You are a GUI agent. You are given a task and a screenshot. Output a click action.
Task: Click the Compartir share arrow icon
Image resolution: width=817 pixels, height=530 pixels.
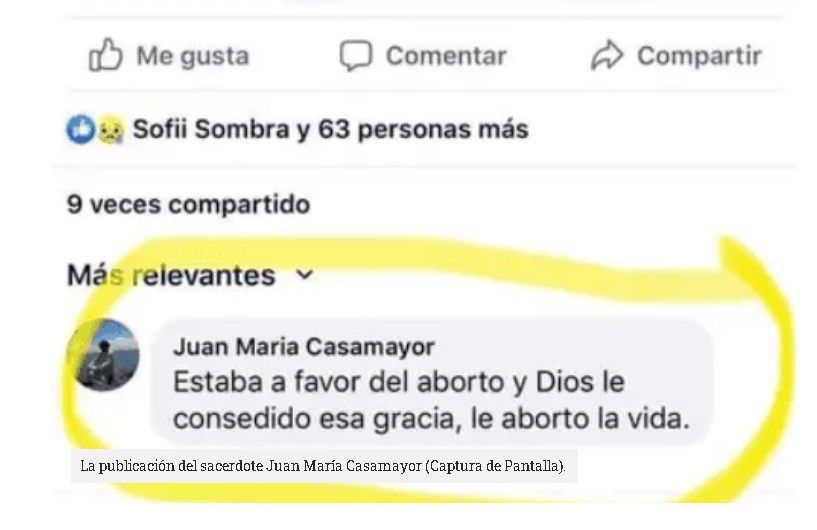tap(607, 55)
